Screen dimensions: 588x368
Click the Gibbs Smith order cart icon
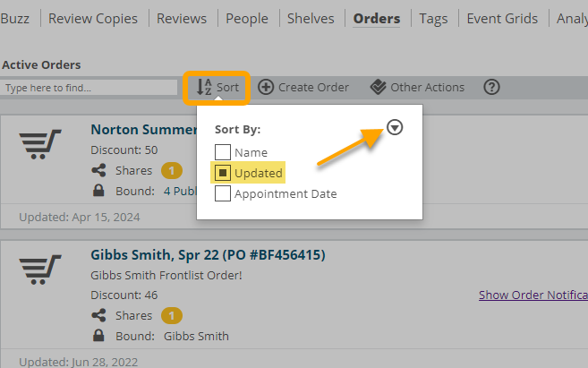pyautogui.click(x=40, y=269)
